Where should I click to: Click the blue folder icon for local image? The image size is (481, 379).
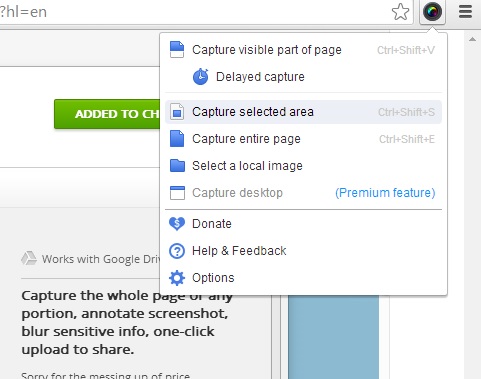tap(177, 165)
